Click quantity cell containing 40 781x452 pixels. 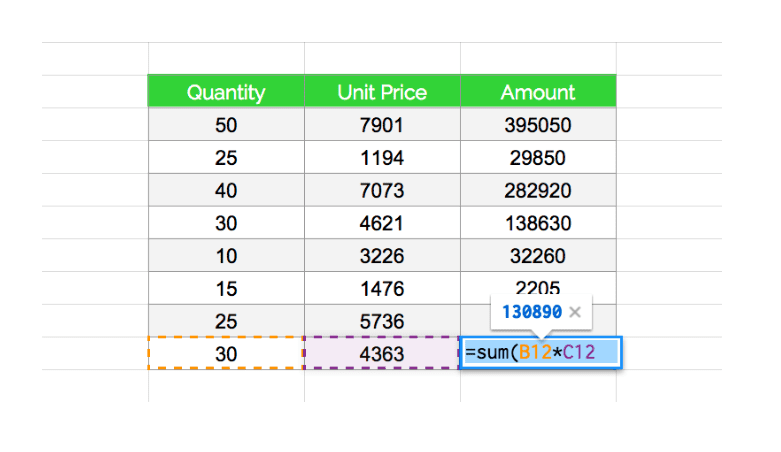226,190
